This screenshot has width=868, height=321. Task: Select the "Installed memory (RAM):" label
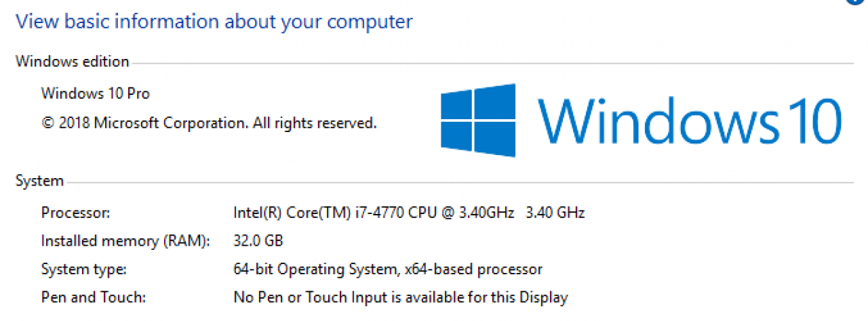coord(125,240)
